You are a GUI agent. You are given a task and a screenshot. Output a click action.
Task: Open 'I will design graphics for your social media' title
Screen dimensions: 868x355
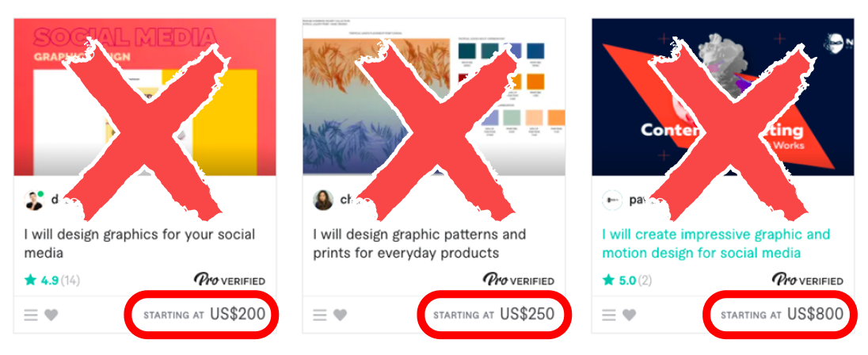(x=139, y=244)
